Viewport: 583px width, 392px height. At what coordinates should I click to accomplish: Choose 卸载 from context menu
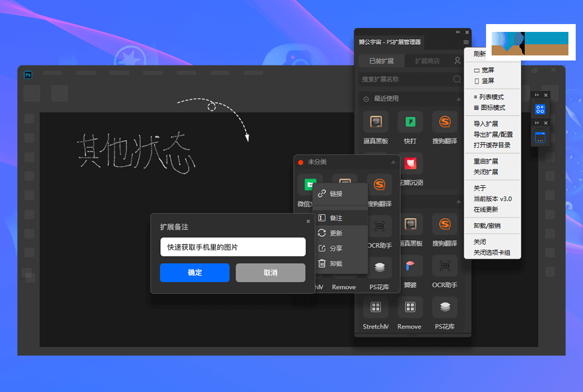pos(341,263)
